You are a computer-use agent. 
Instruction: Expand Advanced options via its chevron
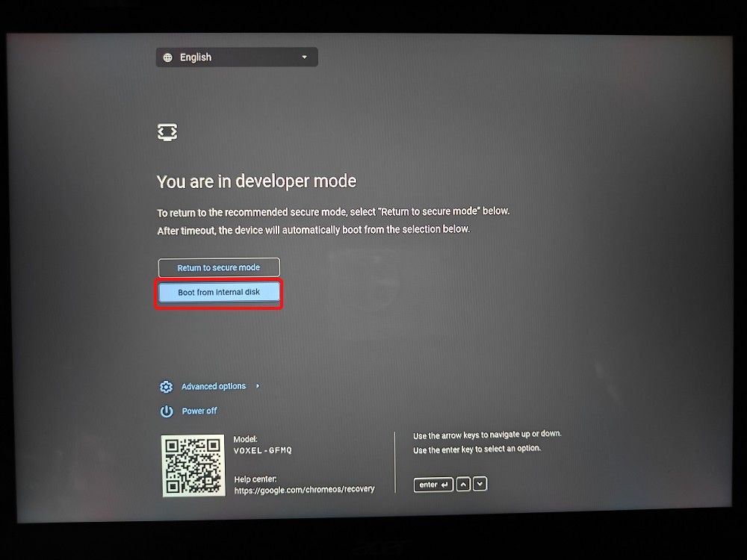pos(256,387)
